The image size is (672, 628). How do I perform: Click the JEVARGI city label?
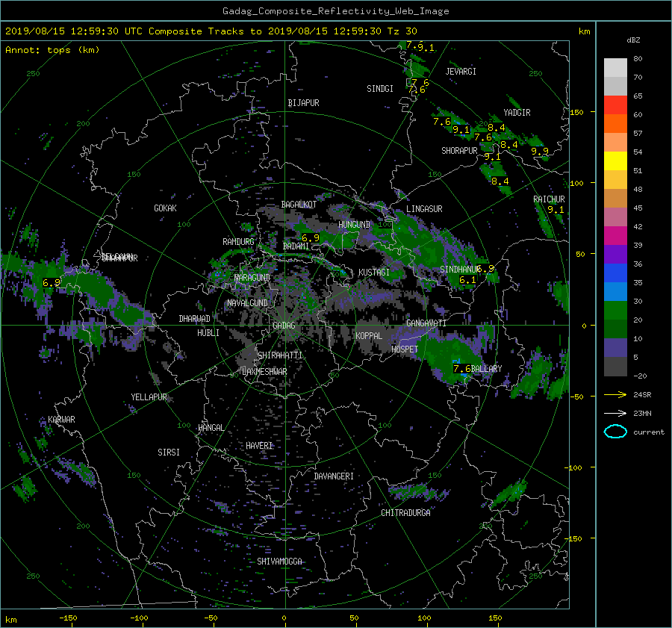tap(461, 72)
